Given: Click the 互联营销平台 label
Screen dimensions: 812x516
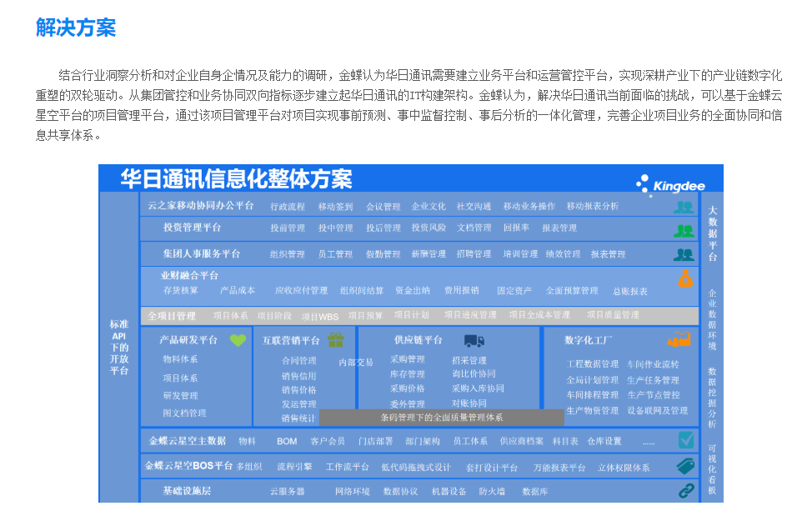Looking at the screenshot, I should (x=291, y=341).
